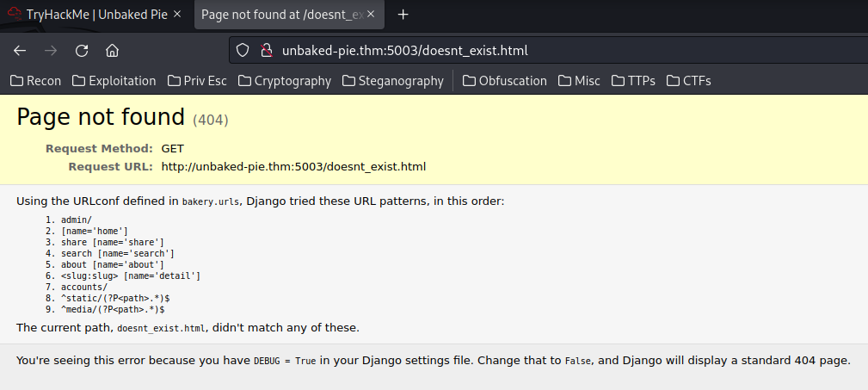Close the Page not found tab

[x=371, y=15]
